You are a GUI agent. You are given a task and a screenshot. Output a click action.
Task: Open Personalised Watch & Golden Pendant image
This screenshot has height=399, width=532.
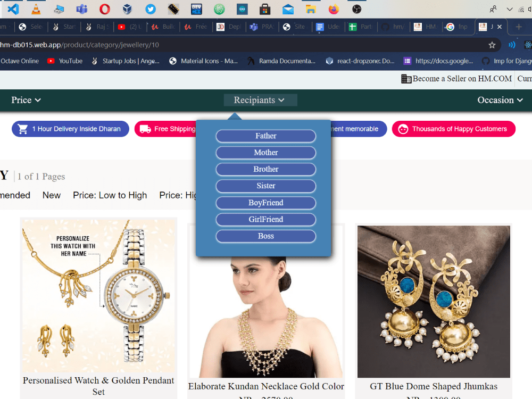click(x=99, y=296)
